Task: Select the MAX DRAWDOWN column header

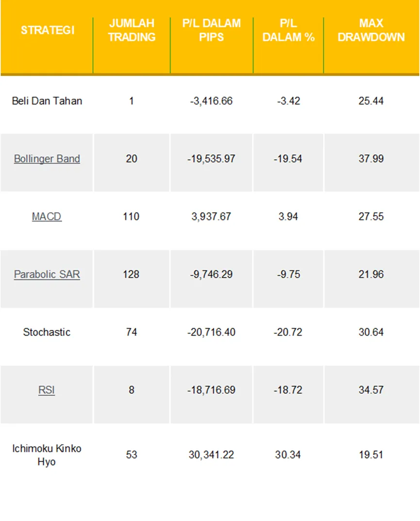Action: click(371, 30)
